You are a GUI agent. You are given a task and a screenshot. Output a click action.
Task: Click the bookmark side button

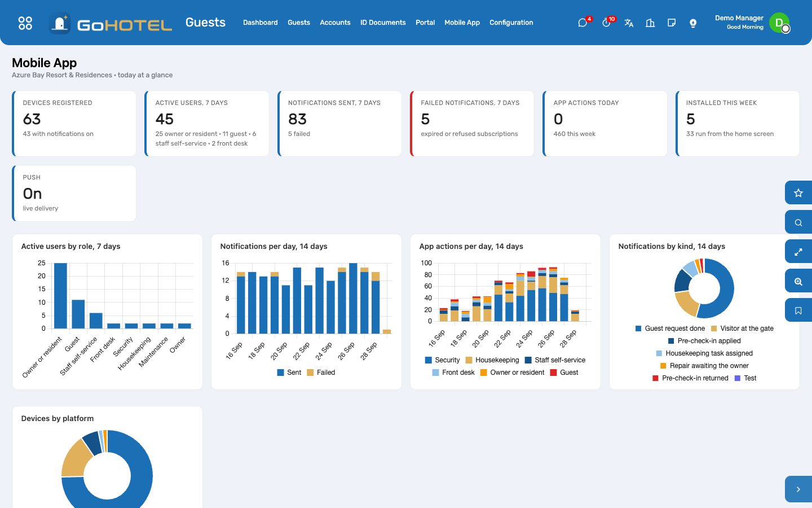(798, 310)
